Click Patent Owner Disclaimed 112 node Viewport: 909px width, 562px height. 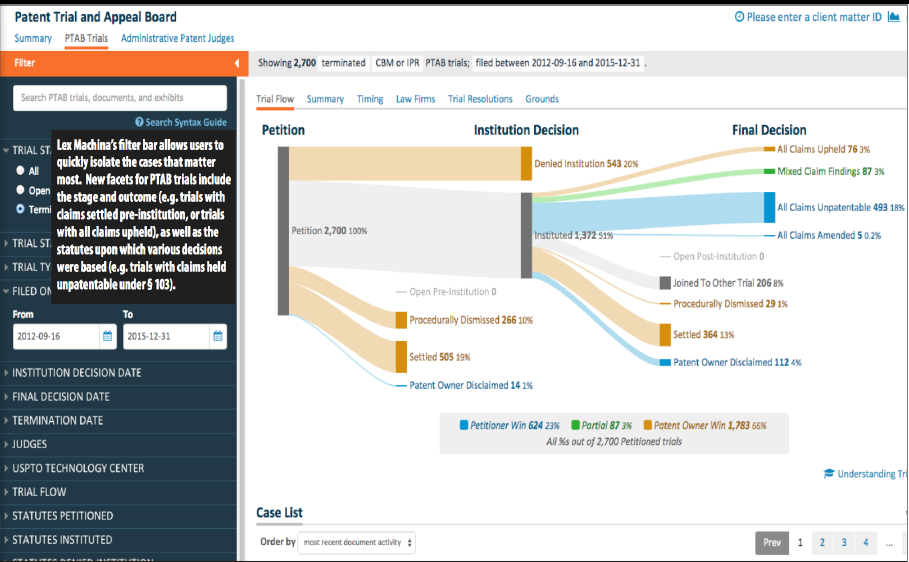coord(665,362)
